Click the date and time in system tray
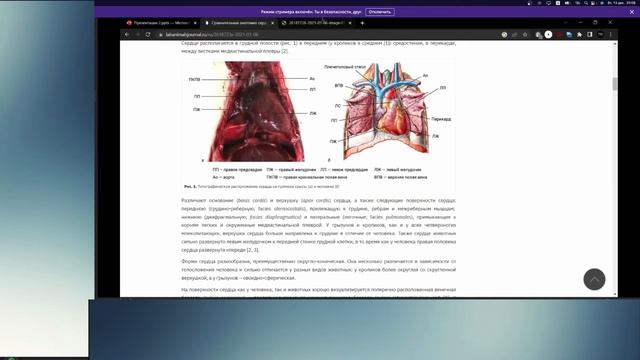 pyautogui.click(x=622, y=3)
